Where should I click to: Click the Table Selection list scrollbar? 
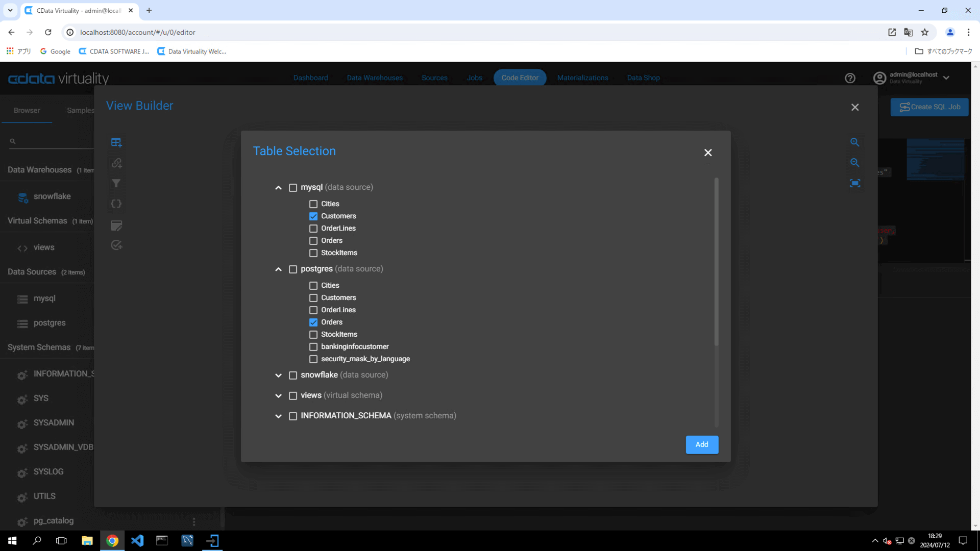click(x=716, y=262)
